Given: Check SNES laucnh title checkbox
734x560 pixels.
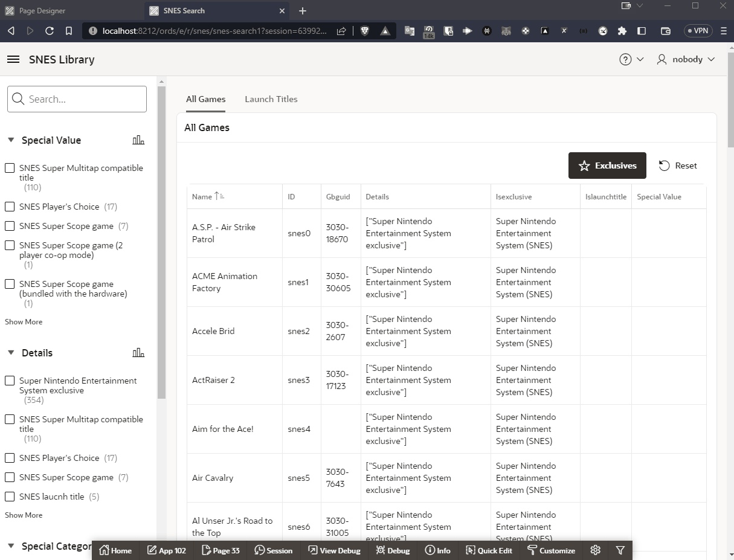Looking at the screenshot, I should pos(10,497).
